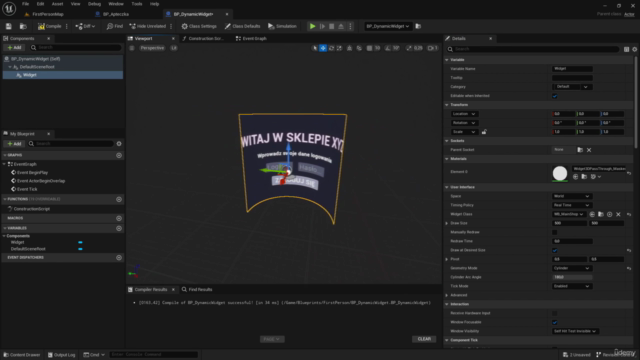Open the Timing Policy Real Time dropdown

click(571, 205)
